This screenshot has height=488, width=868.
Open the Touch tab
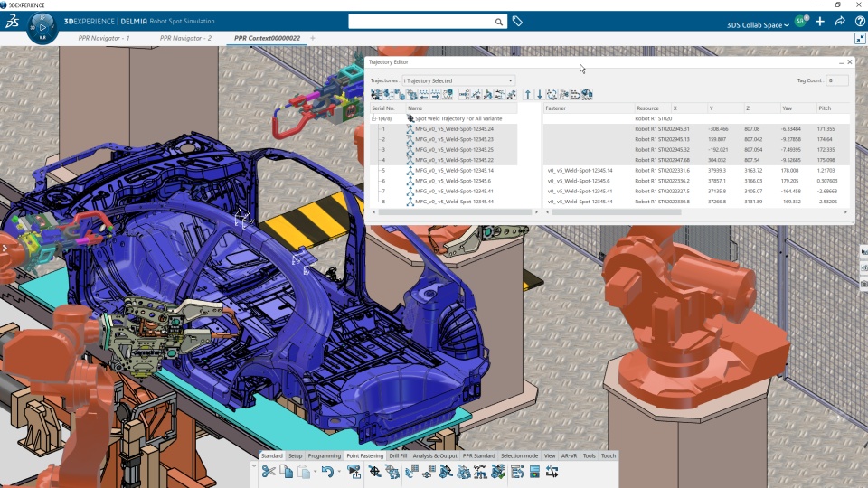pos(609,455)
